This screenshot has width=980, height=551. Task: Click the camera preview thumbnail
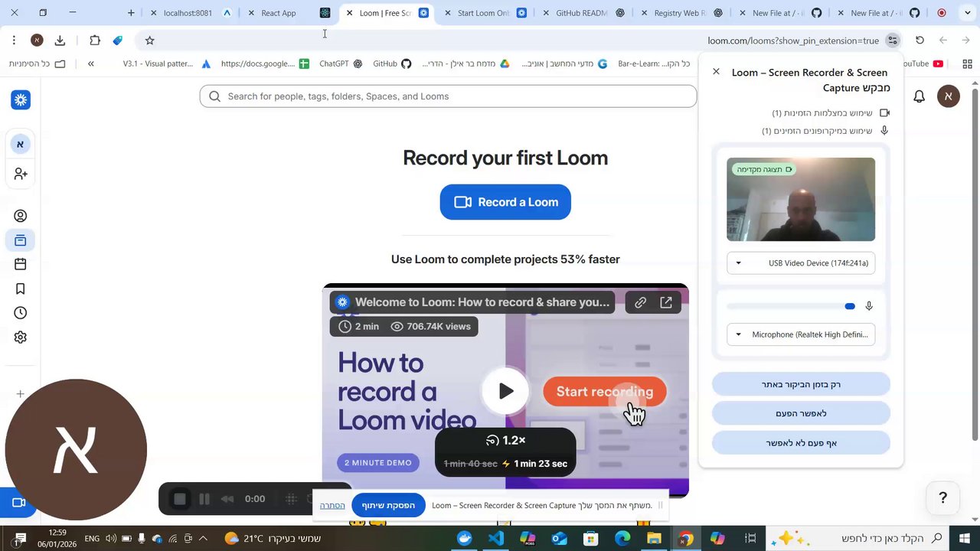click(x=801, y=200)
